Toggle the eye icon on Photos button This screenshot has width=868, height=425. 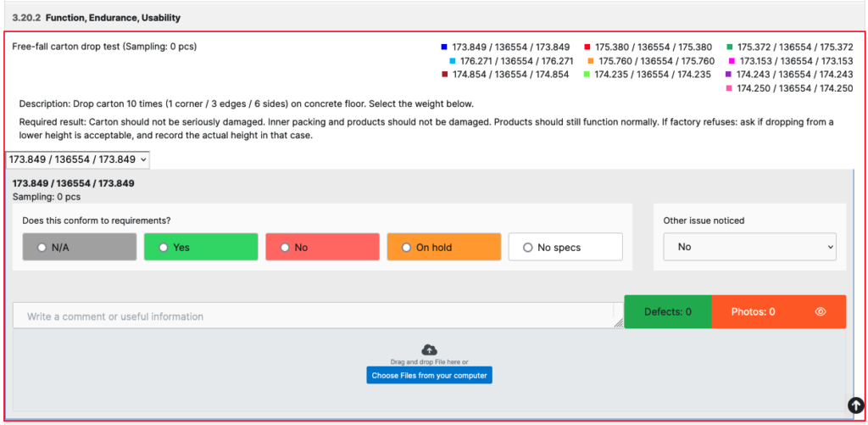pos(821,311)
